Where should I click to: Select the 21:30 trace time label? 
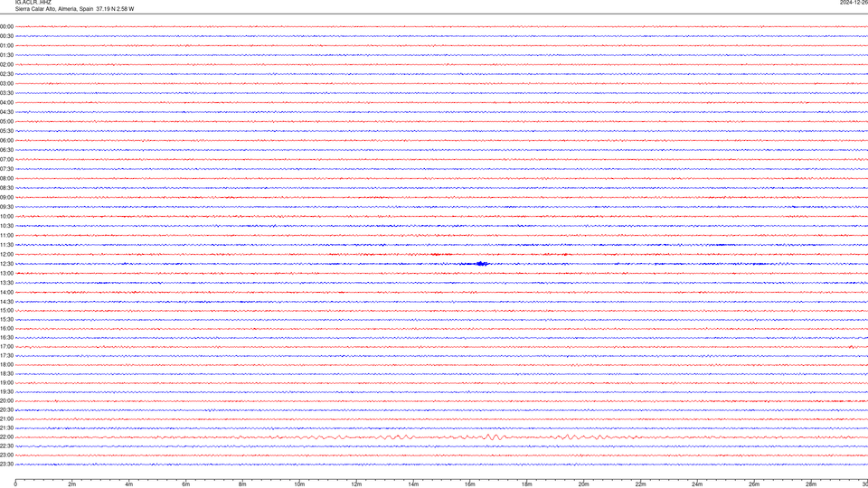(x=6, y=428)
